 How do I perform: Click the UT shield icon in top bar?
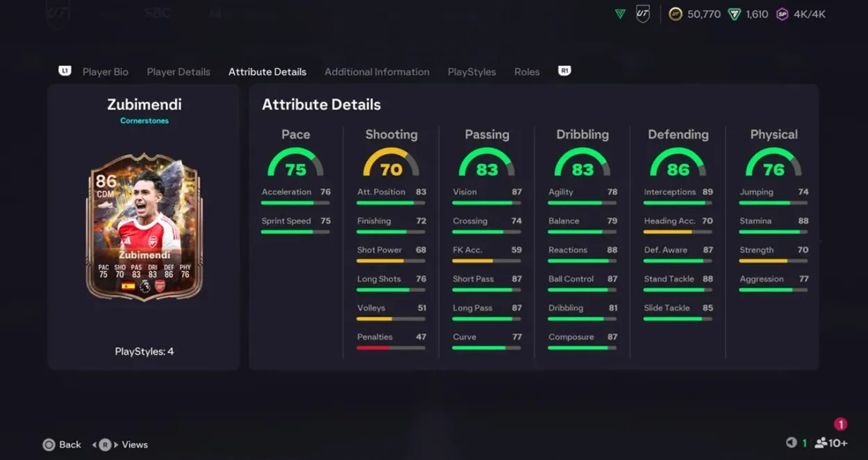(642, 14)
